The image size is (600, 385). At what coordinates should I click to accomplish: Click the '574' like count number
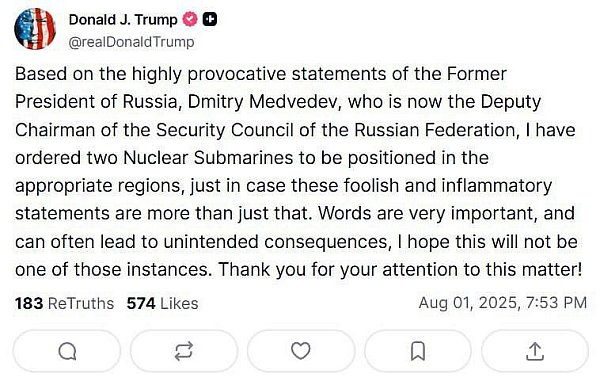(141, 303)
